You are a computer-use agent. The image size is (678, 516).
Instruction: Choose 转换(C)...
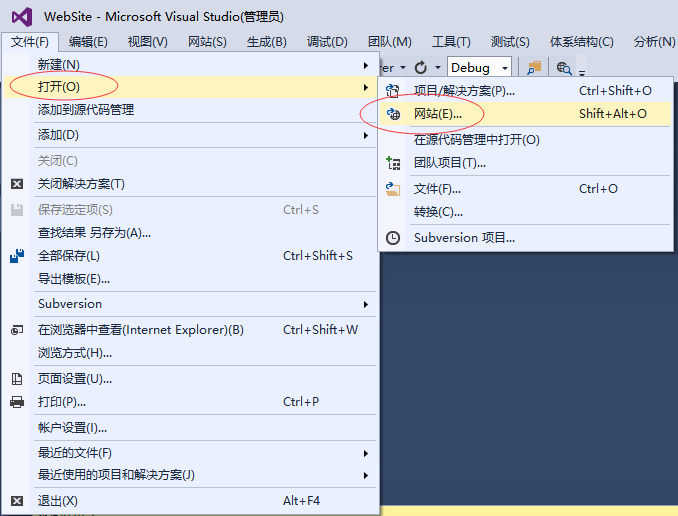525,212
